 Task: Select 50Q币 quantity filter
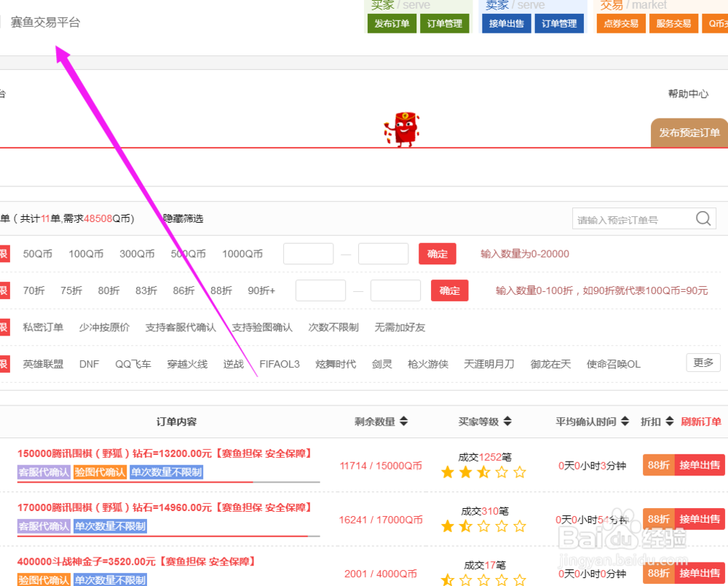coord(38,254)
